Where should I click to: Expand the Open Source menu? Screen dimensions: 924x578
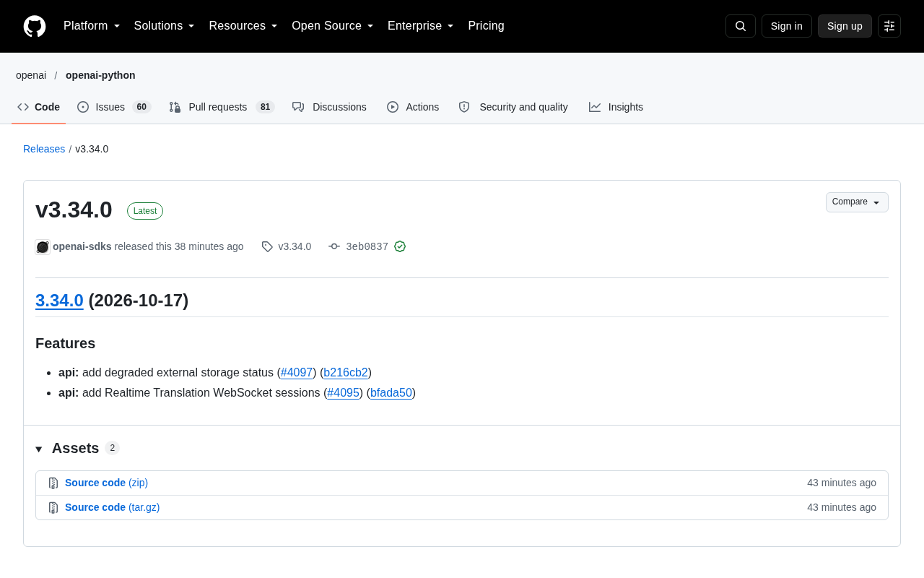tap(333, 26)
